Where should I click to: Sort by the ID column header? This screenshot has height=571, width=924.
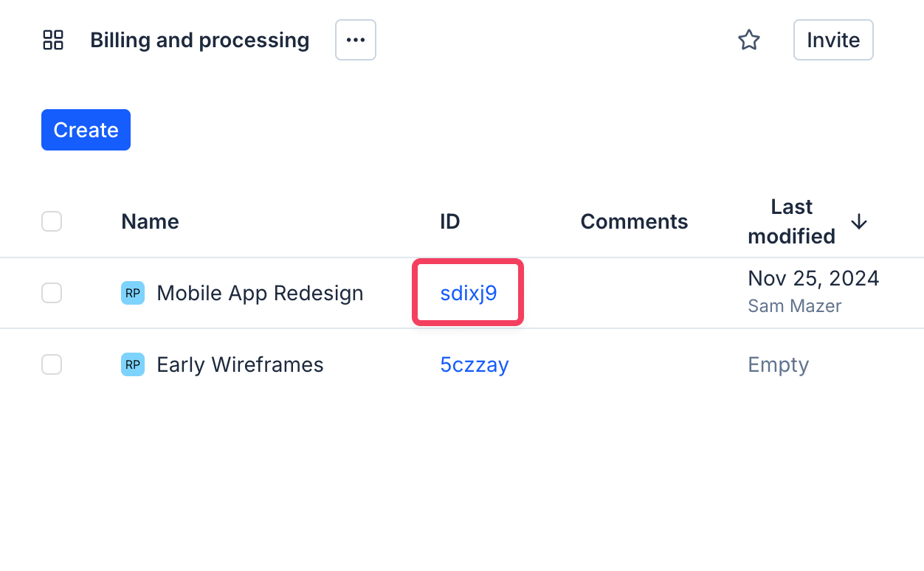(x=450, y=221)
